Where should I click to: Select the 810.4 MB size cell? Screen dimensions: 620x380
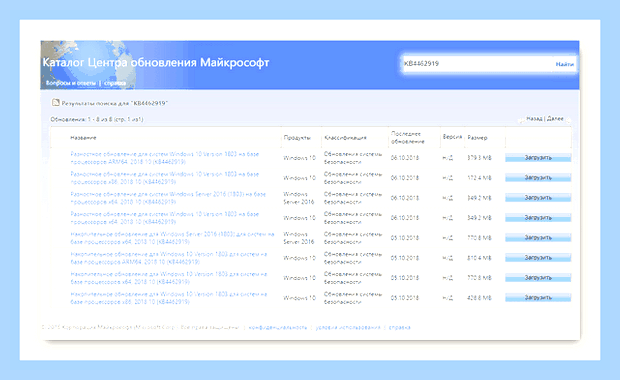479,258
